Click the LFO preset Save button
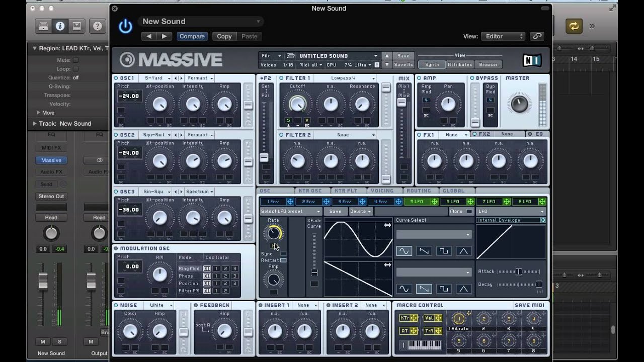This screenshot has height=362, width=644. pos(336,211)
